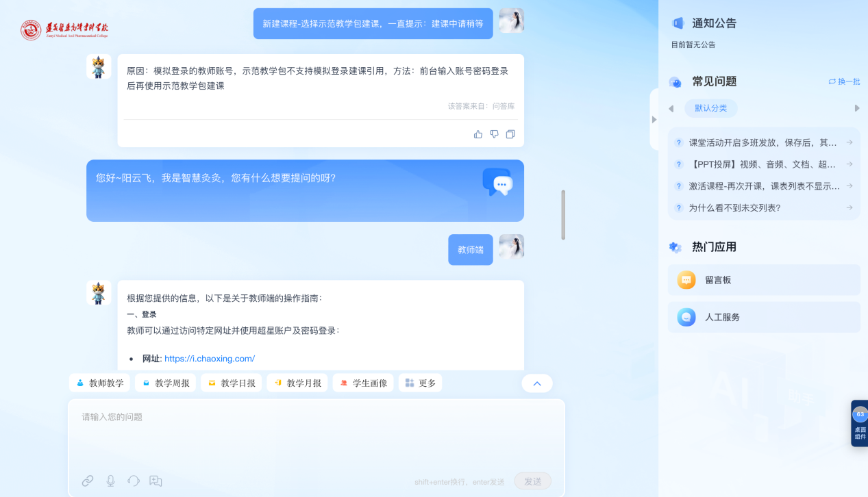Open the 教学周报 shortcut
Viewport: 868px width, 497px height.
[166, 383]
